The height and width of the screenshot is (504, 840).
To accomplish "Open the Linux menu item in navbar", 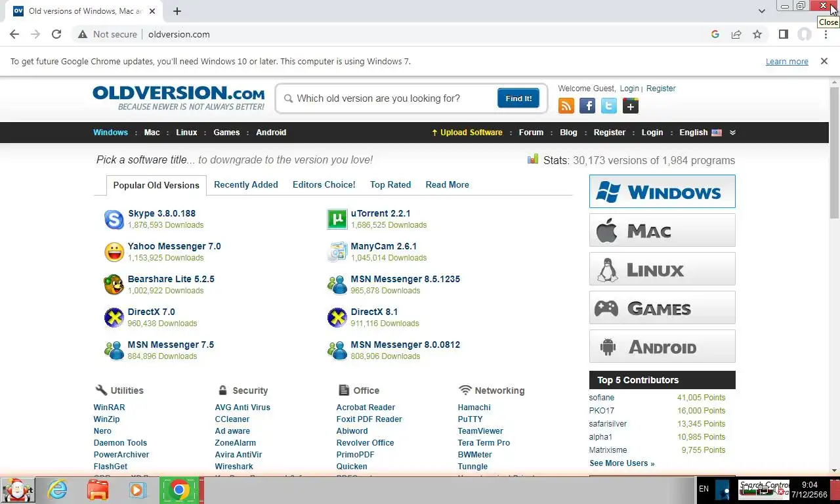I will click(186, 133).
